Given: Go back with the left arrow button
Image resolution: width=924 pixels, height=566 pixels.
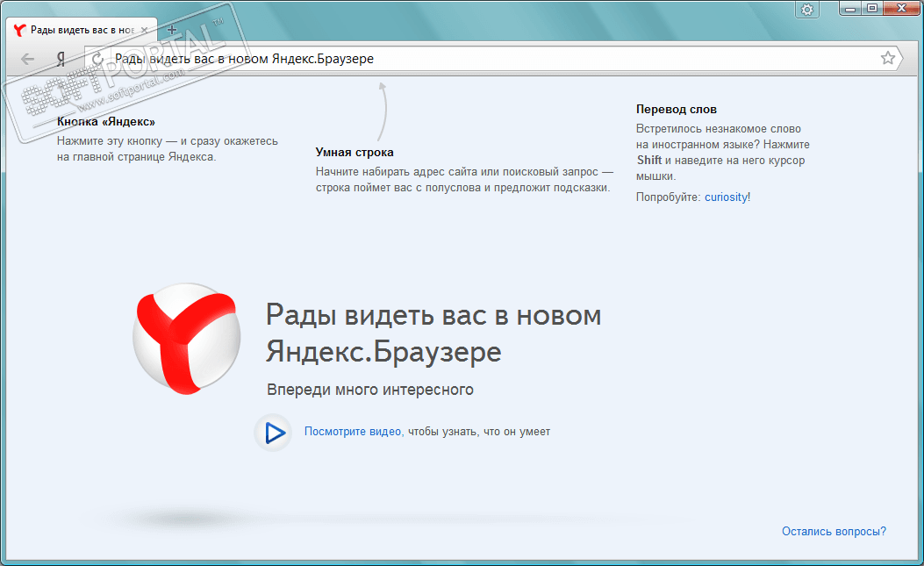Looking at the screenshot, I should click(27, 59).
